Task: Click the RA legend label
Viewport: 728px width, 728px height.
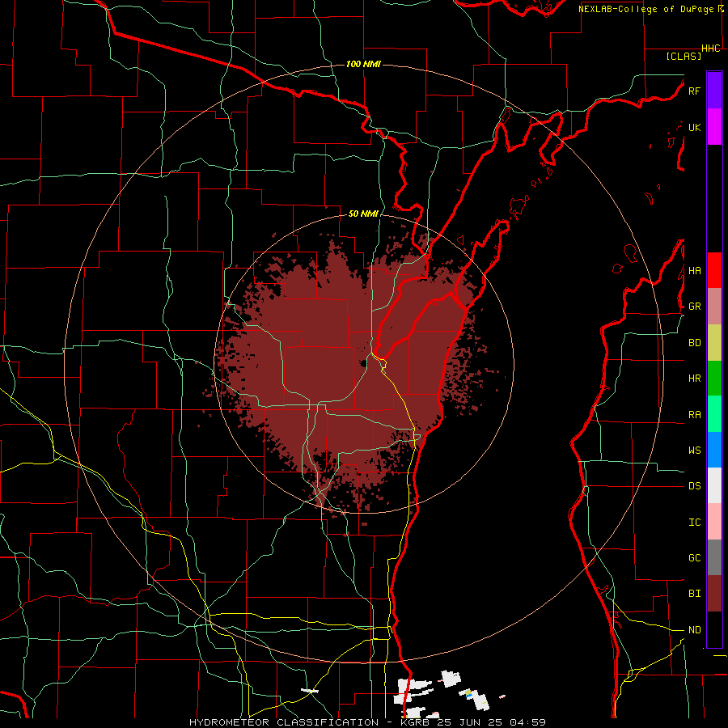Action: point(694,415)
